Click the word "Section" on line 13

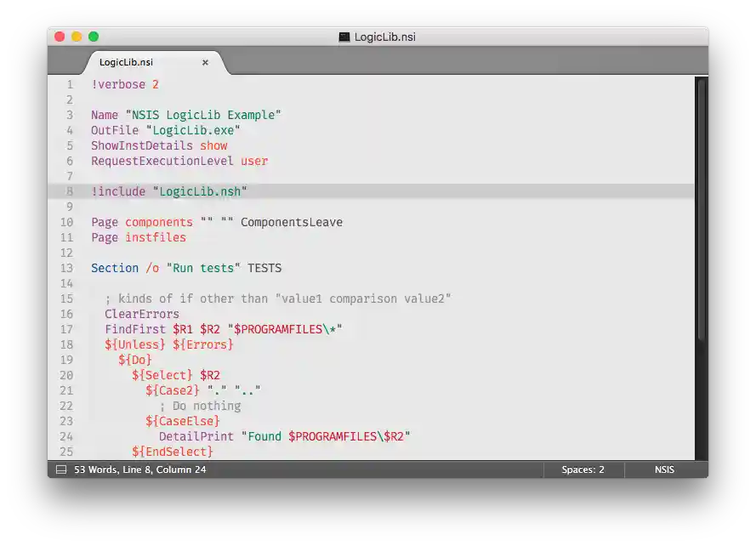(115, 267)
